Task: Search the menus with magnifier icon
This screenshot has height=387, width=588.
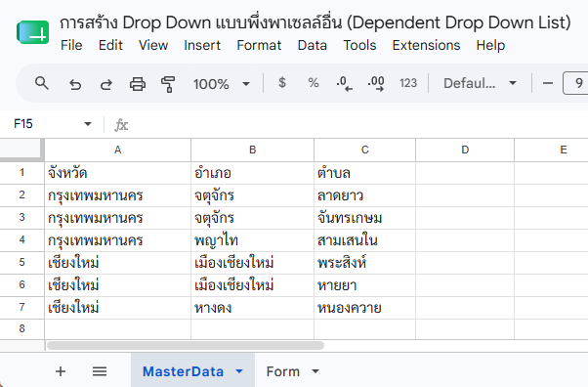Action: click(42, 83)
